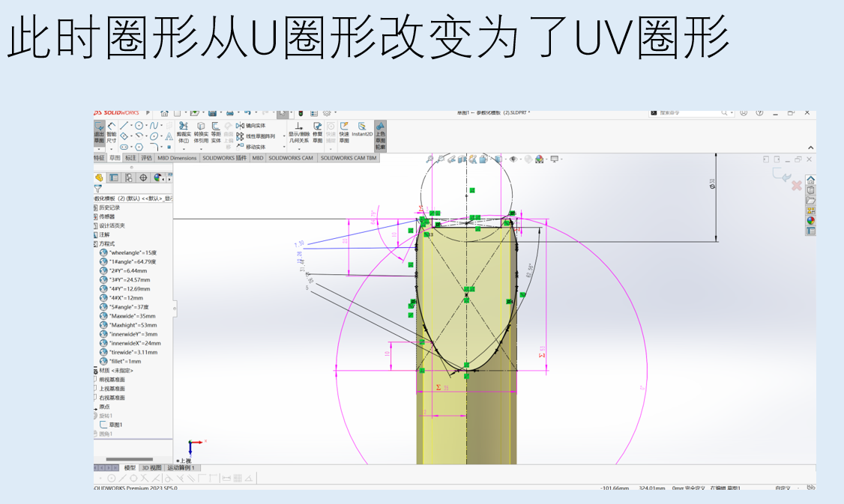
Task: Expand the SOLIDWORKS menu arrow
Action: coord(148,113)
